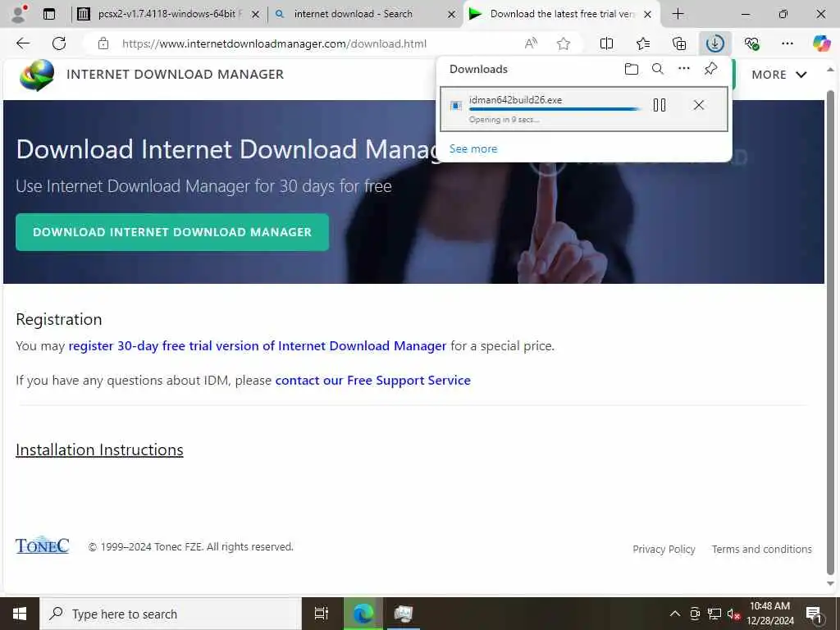Image resolution: width=840 pixels, height=630 pixels.
Task: Click the scrollbar down arrow
Action: (830, 583)
